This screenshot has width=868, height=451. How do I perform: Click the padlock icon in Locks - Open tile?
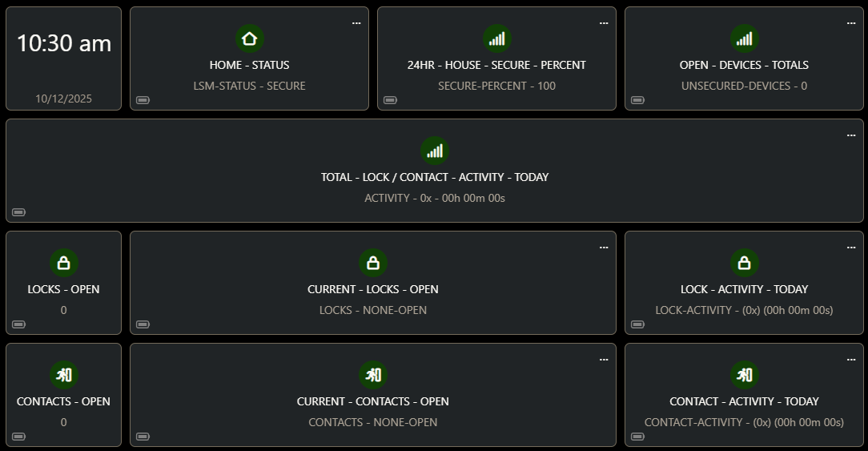[64, 263]
